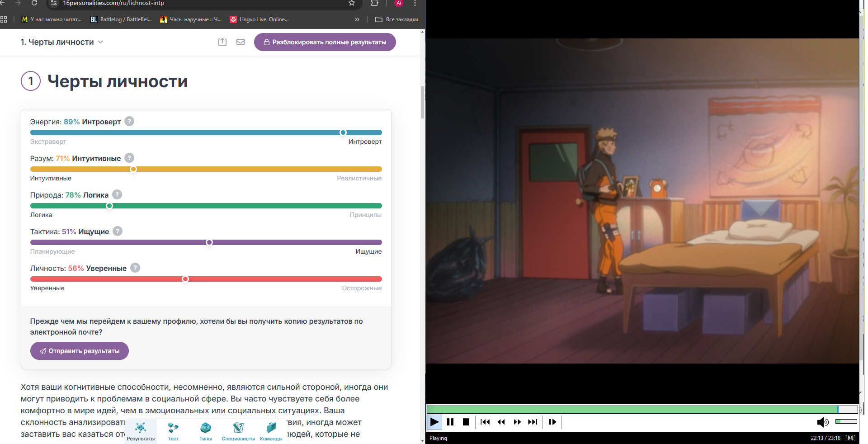Click the address bar URL field
This screenshot has height=444, width=868.
click(203, 3)
